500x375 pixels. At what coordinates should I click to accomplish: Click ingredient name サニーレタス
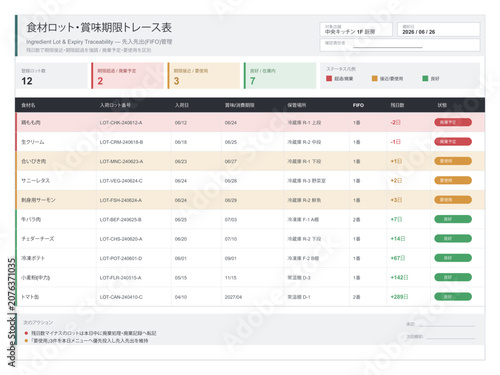tap(35, 181)
